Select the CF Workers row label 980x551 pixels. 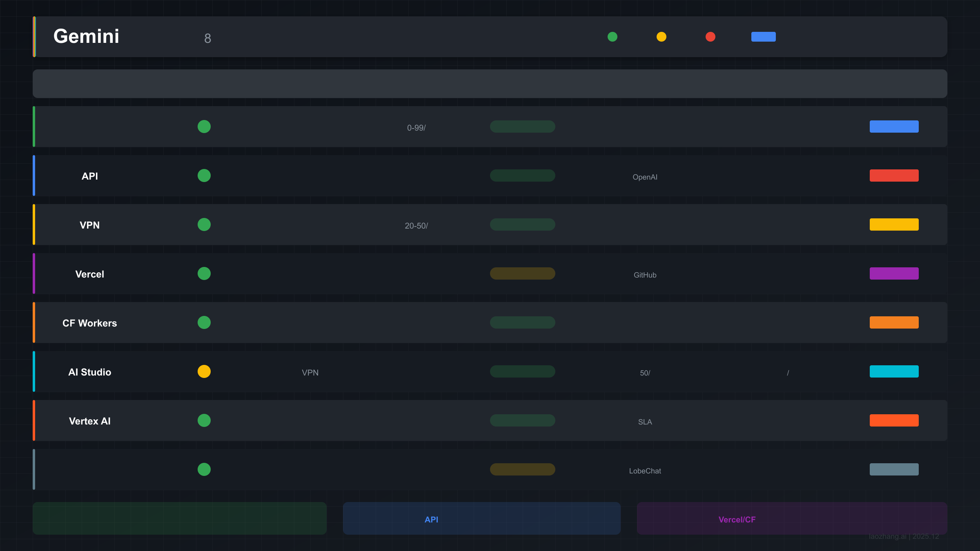(90, 323)
